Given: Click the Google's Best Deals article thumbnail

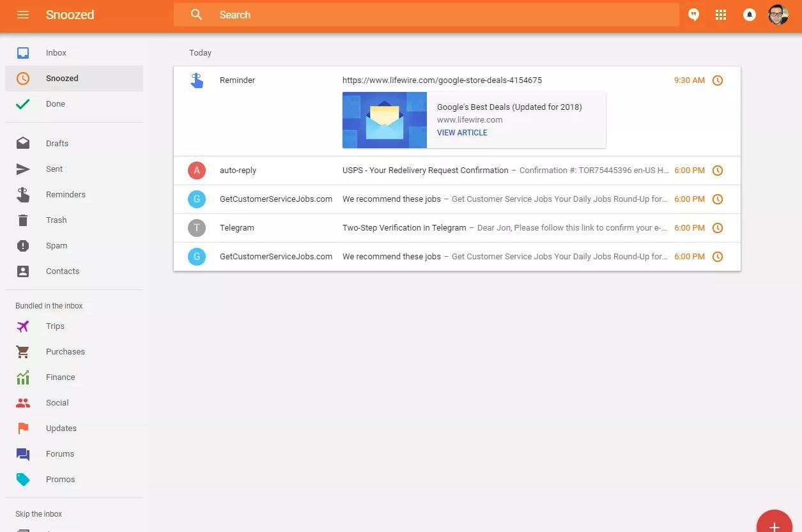Looking at the screenshot, I should [384, 120].
